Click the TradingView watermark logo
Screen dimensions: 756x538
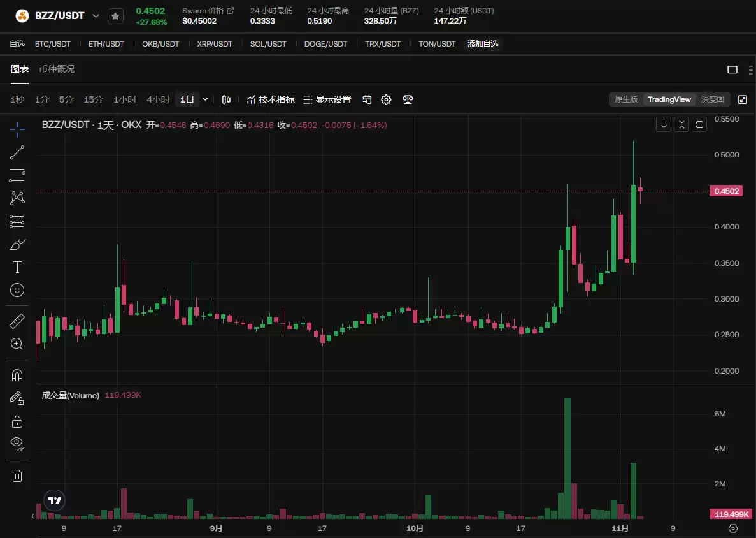[x=54, y=500]
